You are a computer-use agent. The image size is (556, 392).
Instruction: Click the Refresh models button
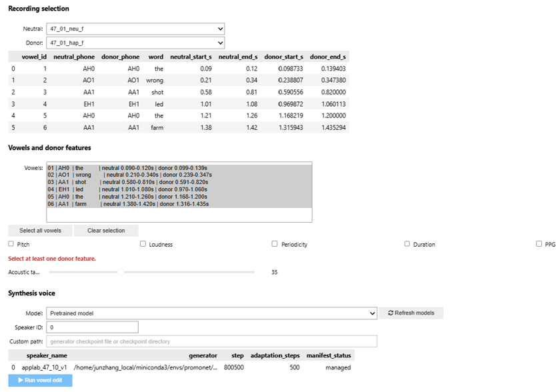[x=411, y=313]
